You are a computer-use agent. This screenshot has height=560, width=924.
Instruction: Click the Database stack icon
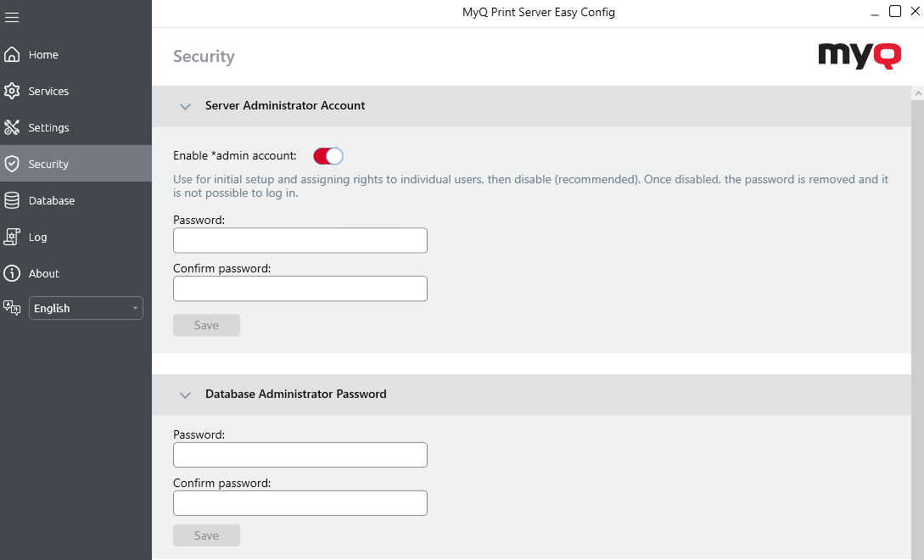(12, 200)
